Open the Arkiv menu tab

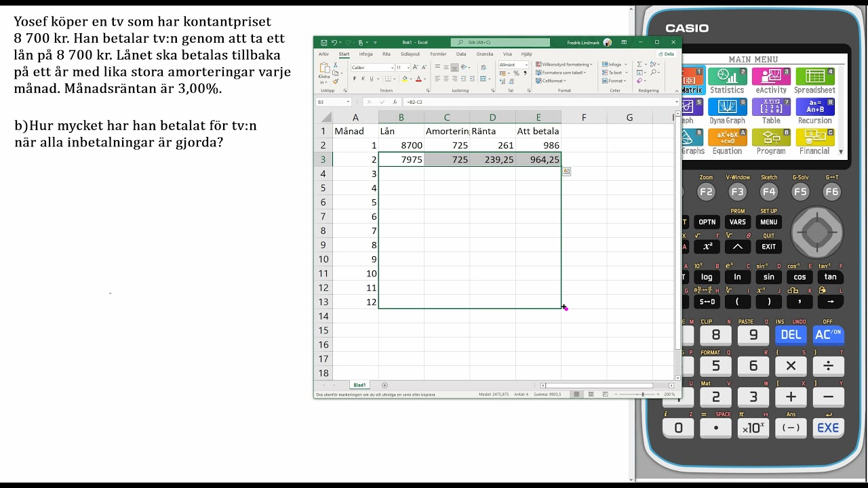[x=323, y=54]
